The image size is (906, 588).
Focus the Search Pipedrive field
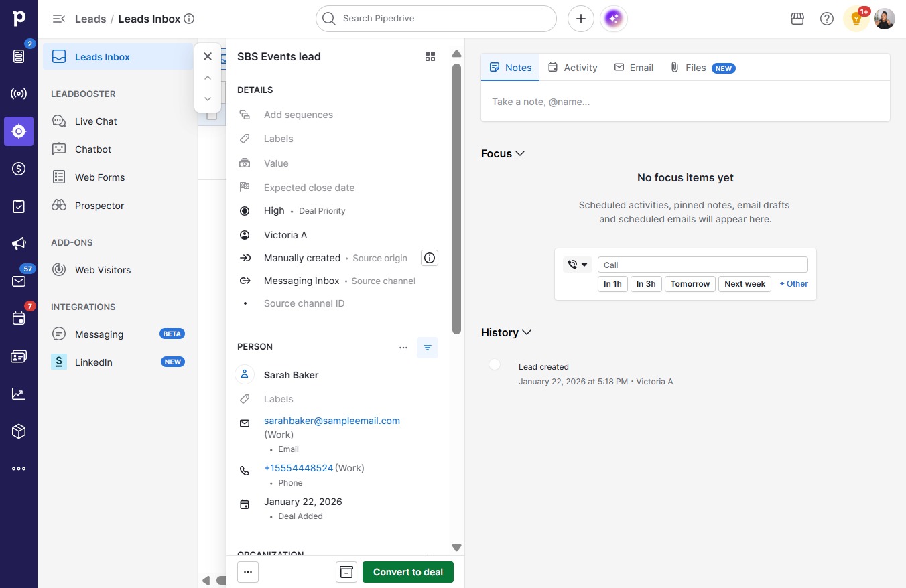[436, 19]
